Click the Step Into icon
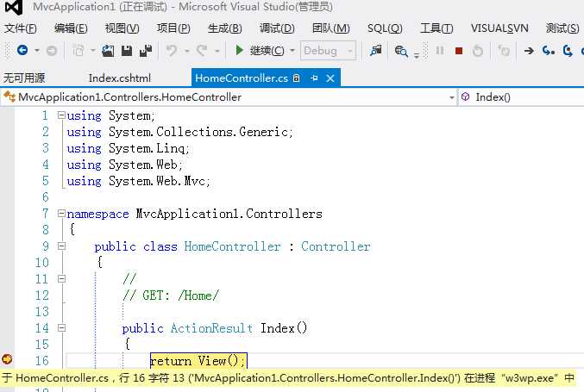Viewport: 584px width, 392px height. click(x=549, y=51)
